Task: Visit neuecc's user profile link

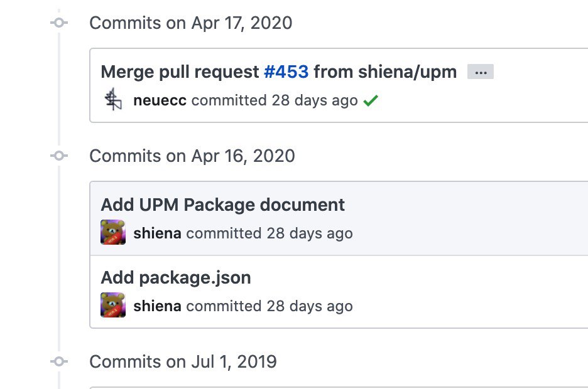Action: point(160,100)
